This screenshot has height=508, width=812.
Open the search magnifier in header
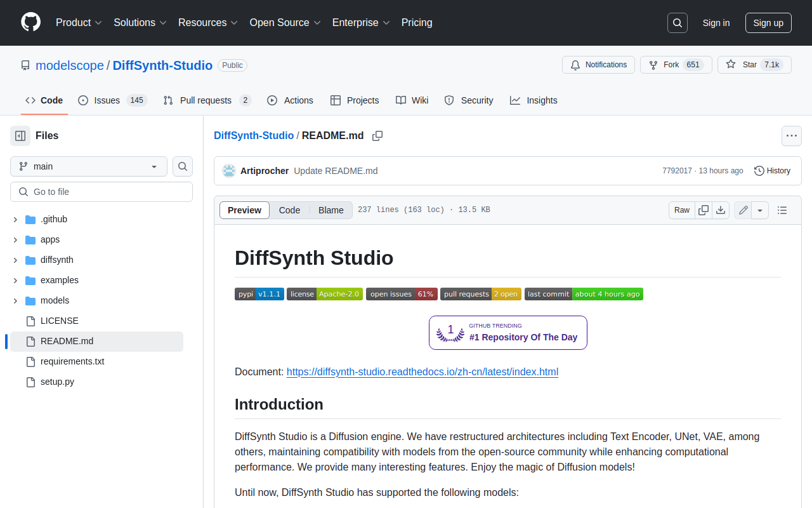coord(678,23)
